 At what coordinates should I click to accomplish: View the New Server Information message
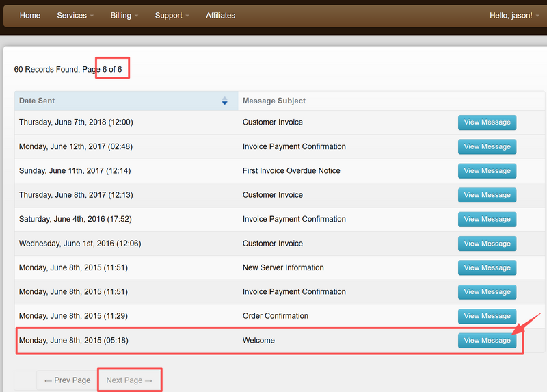(487, 267)
